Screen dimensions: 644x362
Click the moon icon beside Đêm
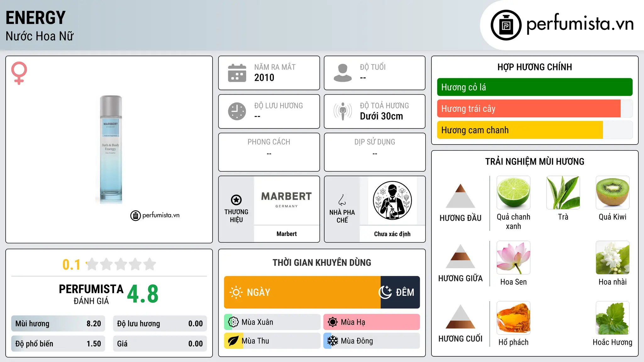[385, 292]
